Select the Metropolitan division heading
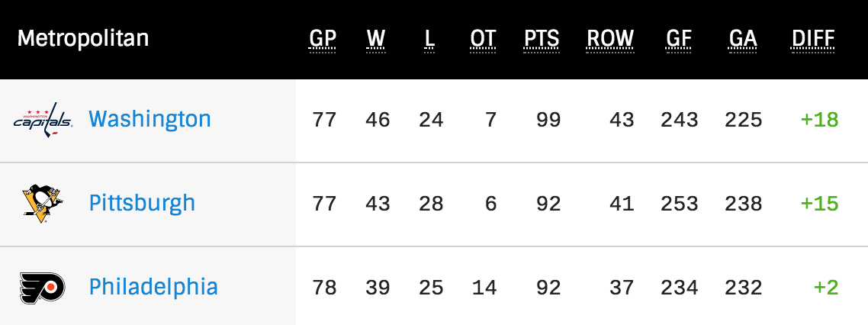868x325 pixels. (x=83, y=39)
